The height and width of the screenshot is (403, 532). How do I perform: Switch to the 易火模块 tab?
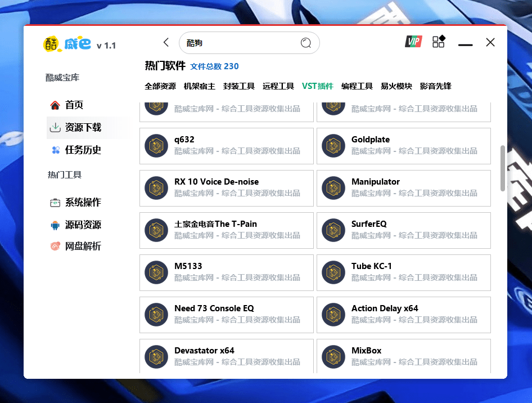[x=396, y=86]
